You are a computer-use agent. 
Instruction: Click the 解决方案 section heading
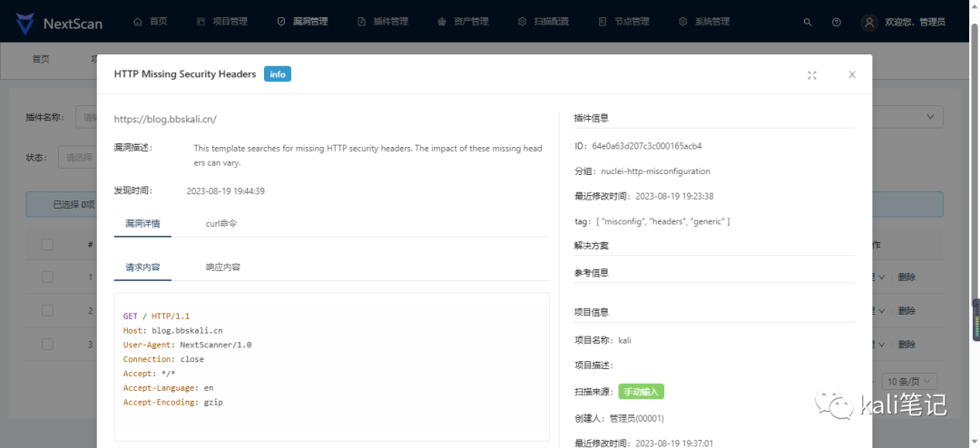[x=592, y=246]
